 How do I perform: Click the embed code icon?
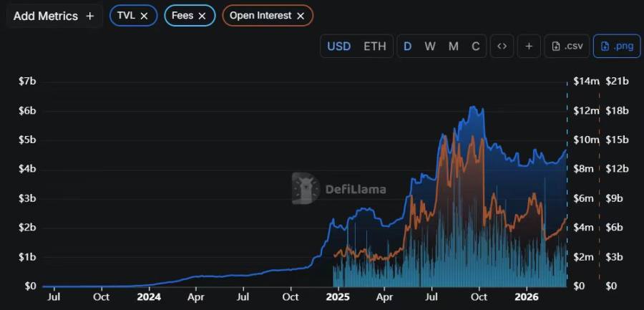pyautogui.click(x=502, y=46)
